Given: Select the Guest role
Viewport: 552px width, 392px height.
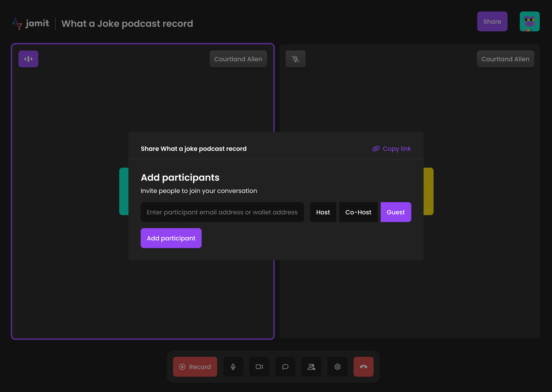Looking at the screenshot, I should click(x=396, y=212).
